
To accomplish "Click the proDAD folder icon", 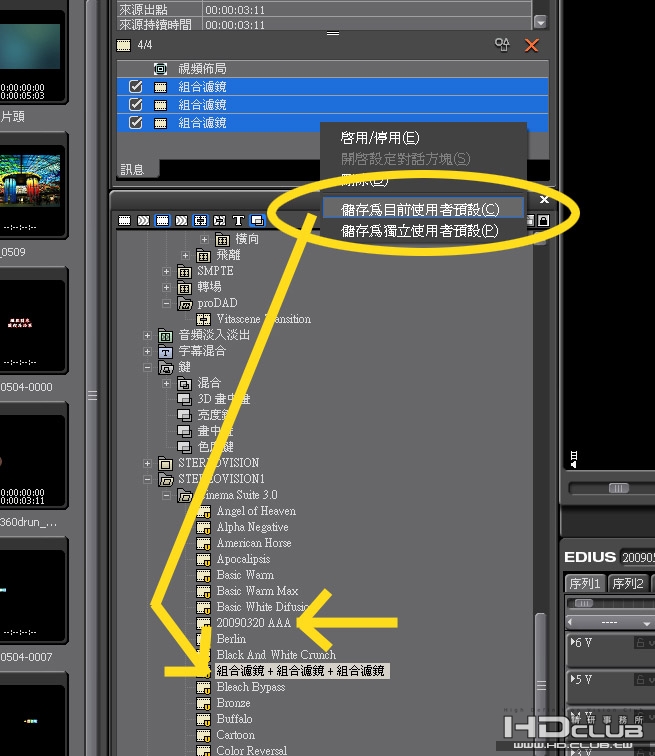I will pos(185,303).
